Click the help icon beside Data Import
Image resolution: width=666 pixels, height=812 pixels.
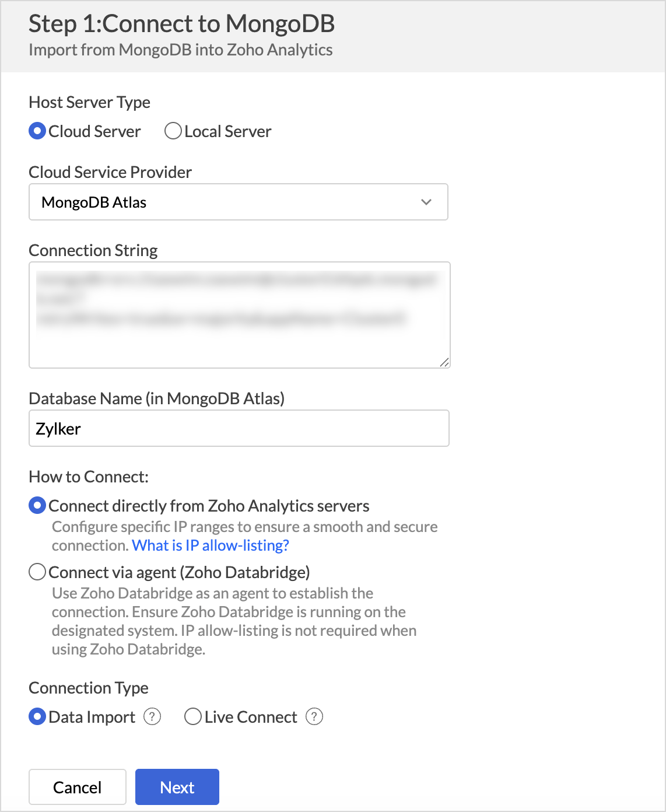pos(152,716)
